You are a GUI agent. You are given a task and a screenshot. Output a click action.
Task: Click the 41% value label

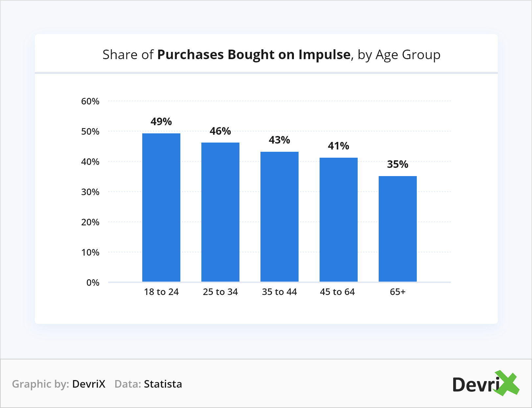[x=338, y=146]
